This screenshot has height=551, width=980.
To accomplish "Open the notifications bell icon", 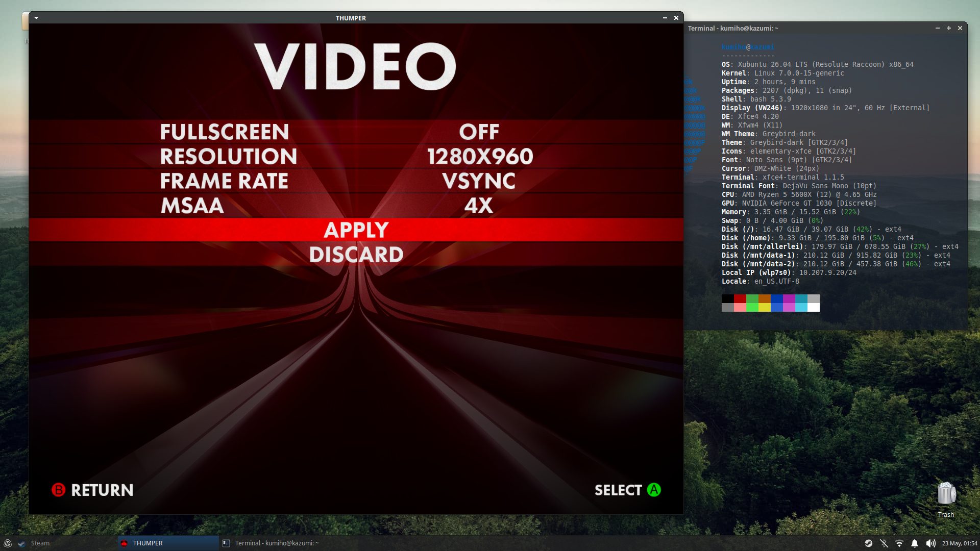I will 915,543.
